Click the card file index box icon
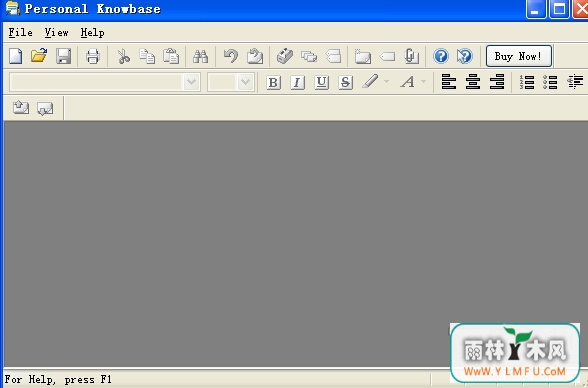The image size is (588, 388). point(285,56)
